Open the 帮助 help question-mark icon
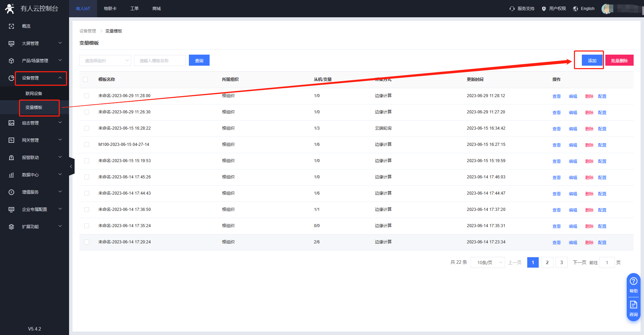The image size is (644, 335). [633, 281]
